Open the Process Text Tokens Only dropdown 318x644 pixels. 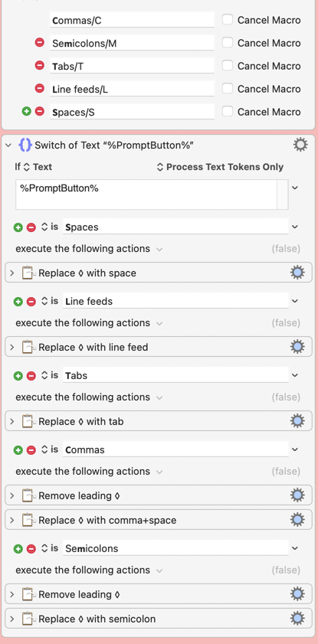(x=221, y=167)
